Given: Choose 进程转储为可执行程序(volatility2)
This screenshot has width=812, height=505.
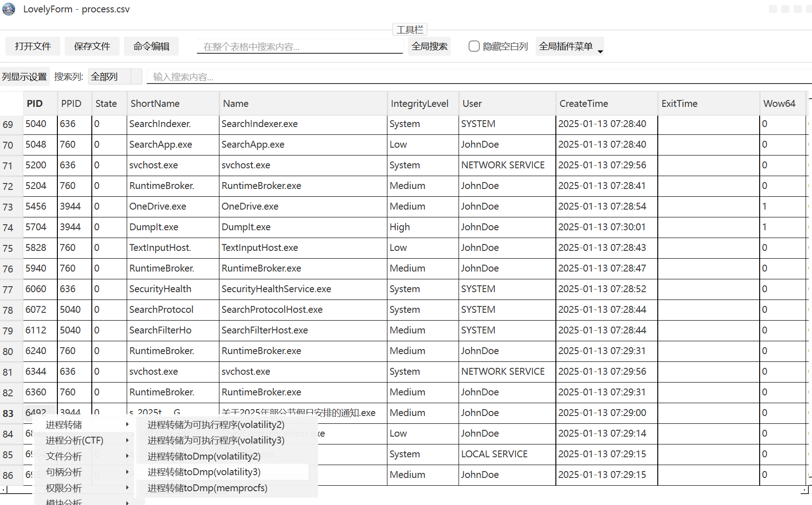Looking at the screenshot, I should pos(223,425).
